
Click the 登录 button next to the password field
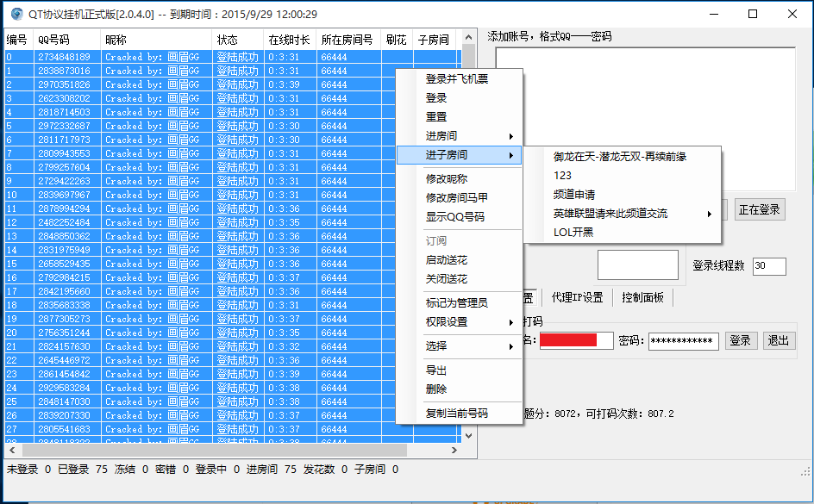coord(740,340)
